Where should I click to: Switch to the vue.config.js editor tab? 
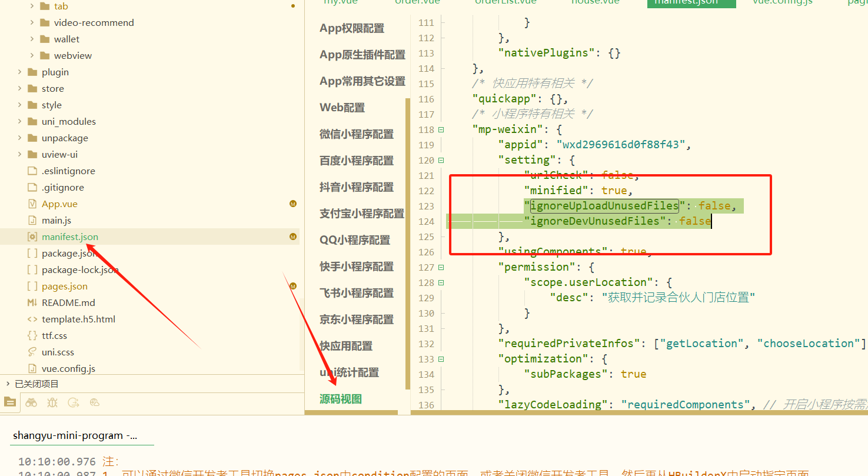pos(783,3)
